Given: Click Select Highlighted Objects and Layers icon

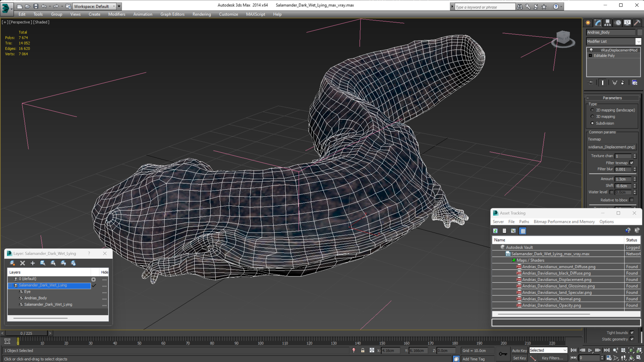Looking at the screenshot, I should pos(43,263).
